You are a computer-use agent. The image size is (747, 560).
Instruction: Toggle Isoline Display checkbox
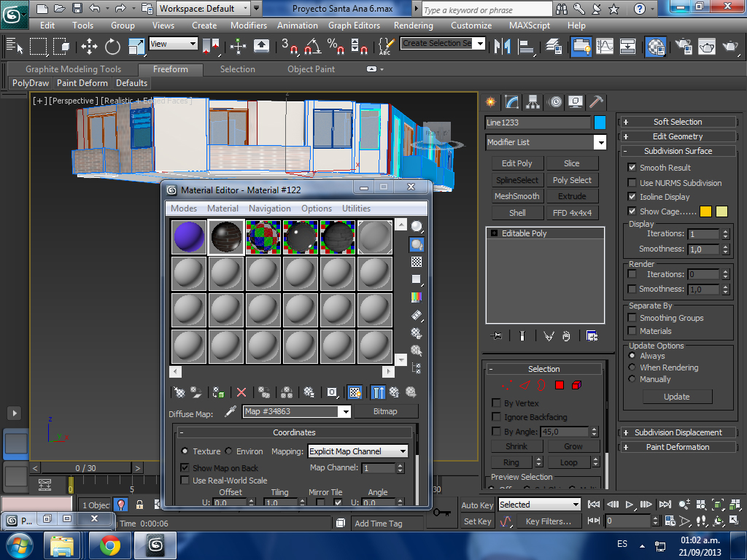click(632, 197)
